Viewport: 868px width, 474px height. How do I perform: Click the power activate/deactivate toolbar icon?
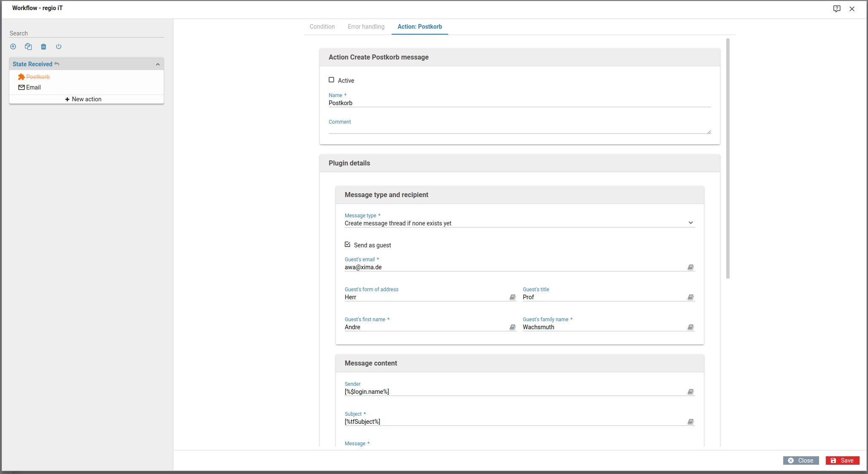pyautogui.click(x=59, y=46)
